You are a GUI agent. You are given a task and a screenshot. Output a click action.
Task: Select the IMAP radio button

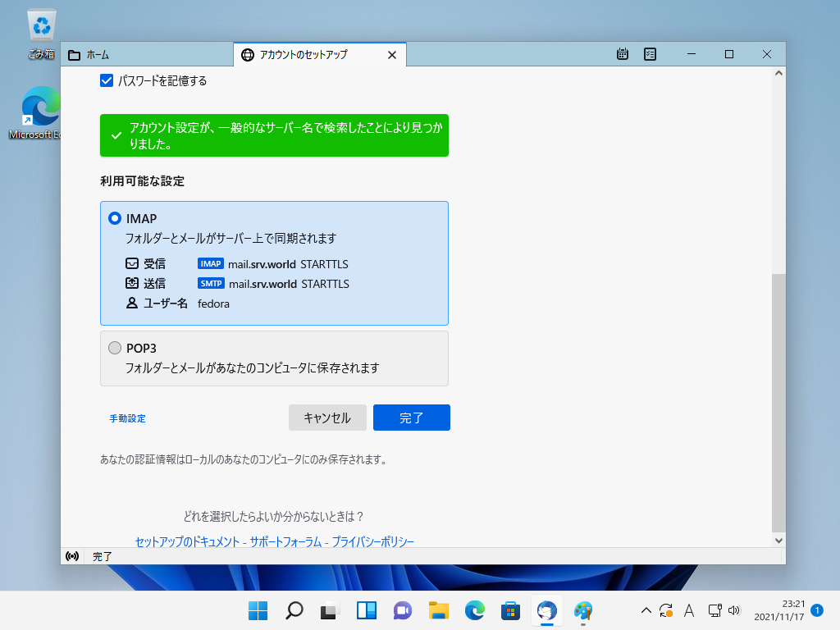pos(115,219)
